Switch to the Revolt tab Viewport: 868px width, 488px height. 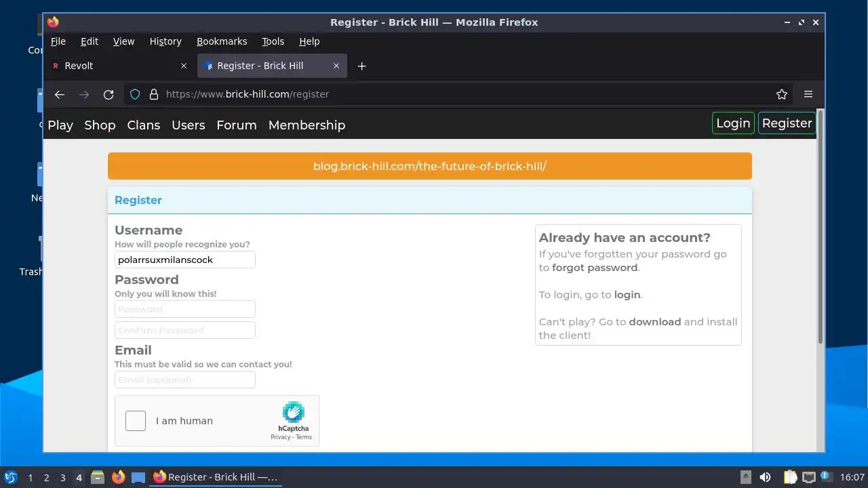pos(119,66)
